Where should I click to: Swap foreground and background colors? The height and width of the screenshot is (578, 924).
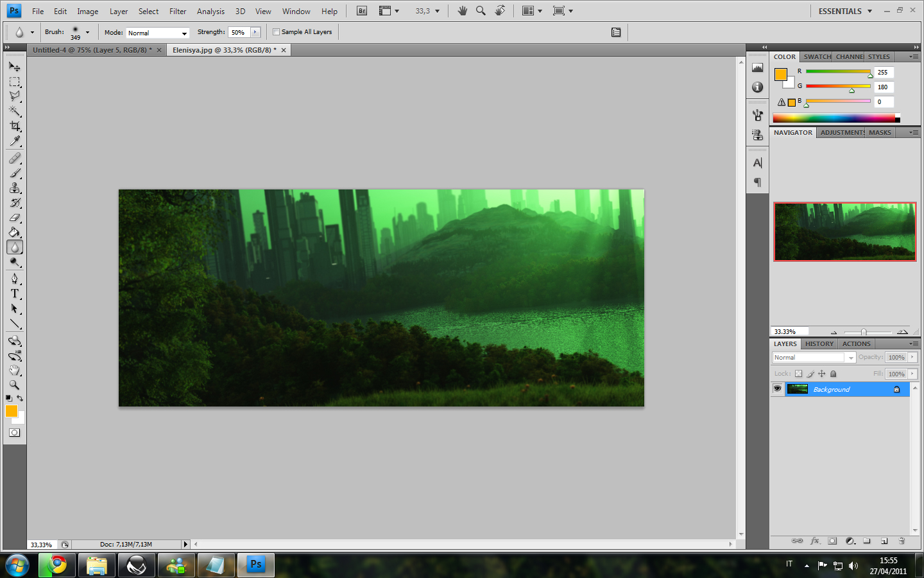point(20,398)
